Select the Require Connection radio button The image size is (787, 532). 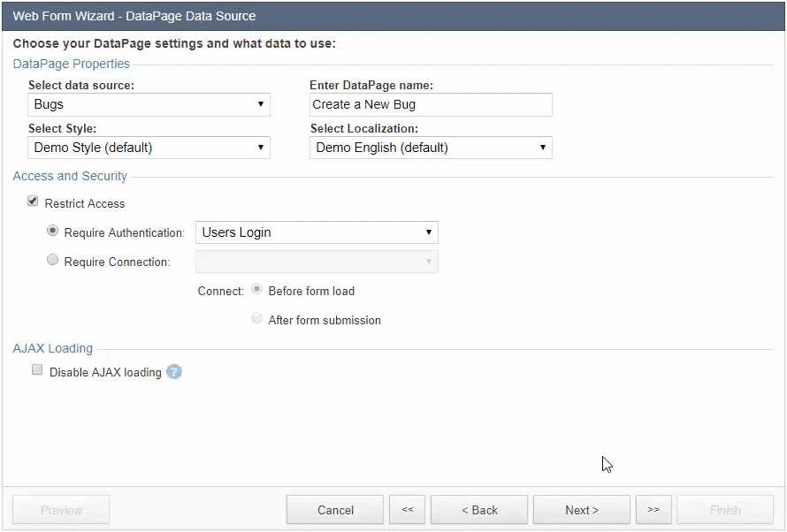pyautogui.click(x=53, y=261)
